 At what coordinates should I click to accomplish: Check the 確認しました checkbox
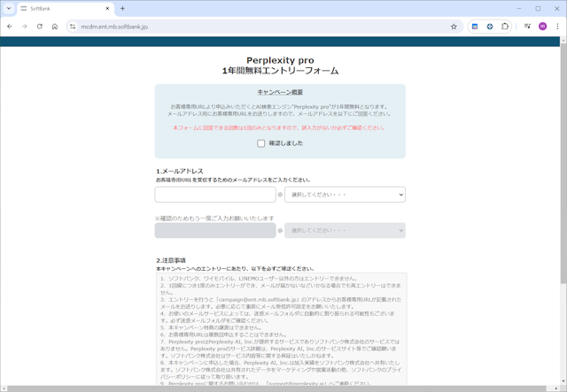(260, 143)
